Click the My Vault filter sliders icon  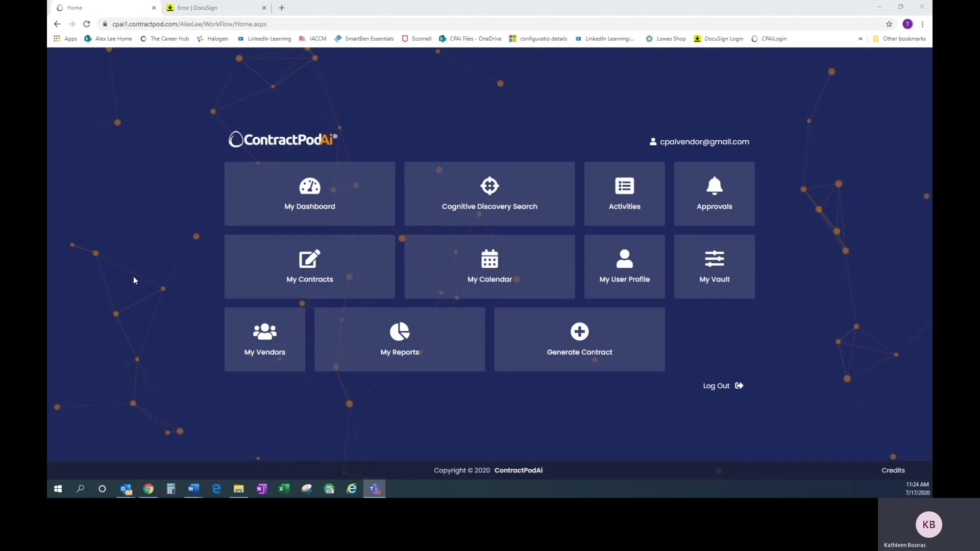[x=714, y=259]
